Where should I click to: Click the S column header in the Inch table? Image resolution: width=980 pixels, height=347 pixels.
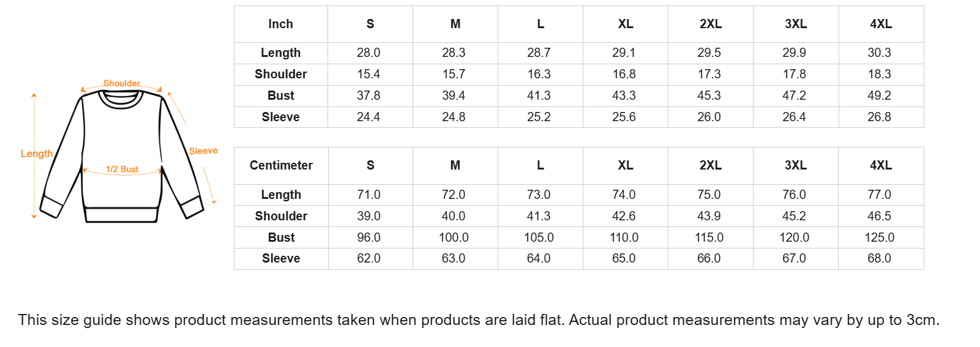[x=370, y=24]
